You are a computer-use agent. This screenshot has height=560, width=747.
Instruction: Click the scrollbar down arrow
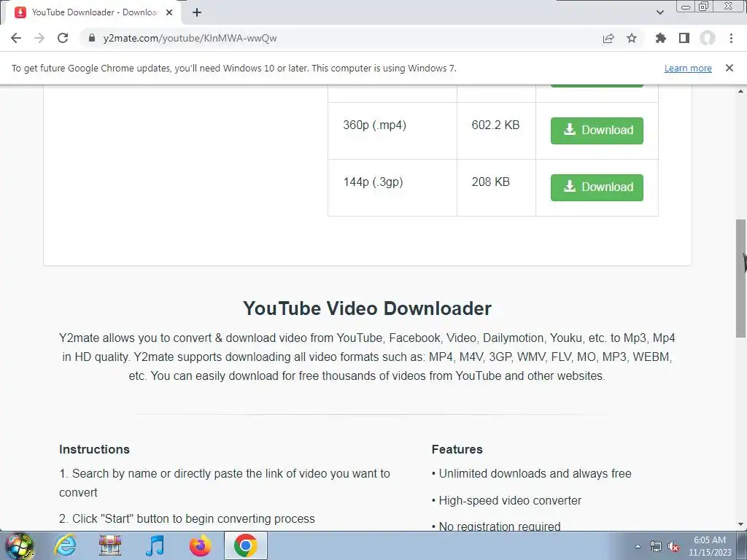(x=741, y=524)
